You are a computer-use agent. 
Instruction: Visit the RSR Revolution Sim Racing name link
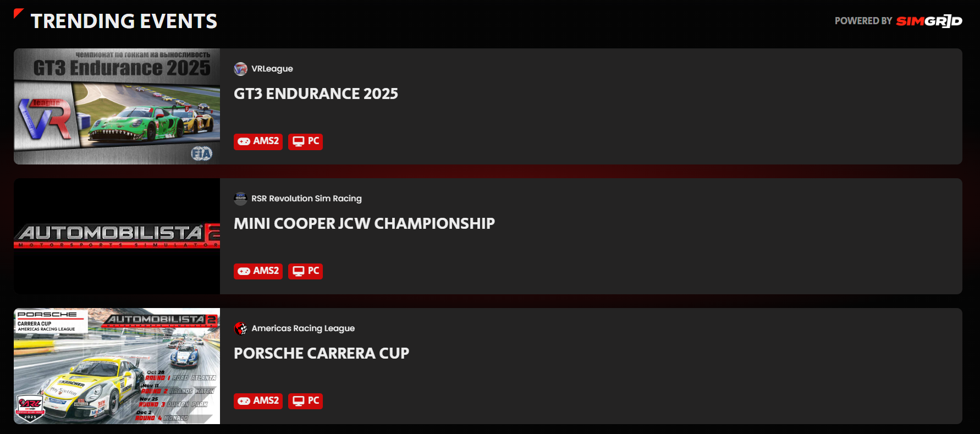coord(306,199)
